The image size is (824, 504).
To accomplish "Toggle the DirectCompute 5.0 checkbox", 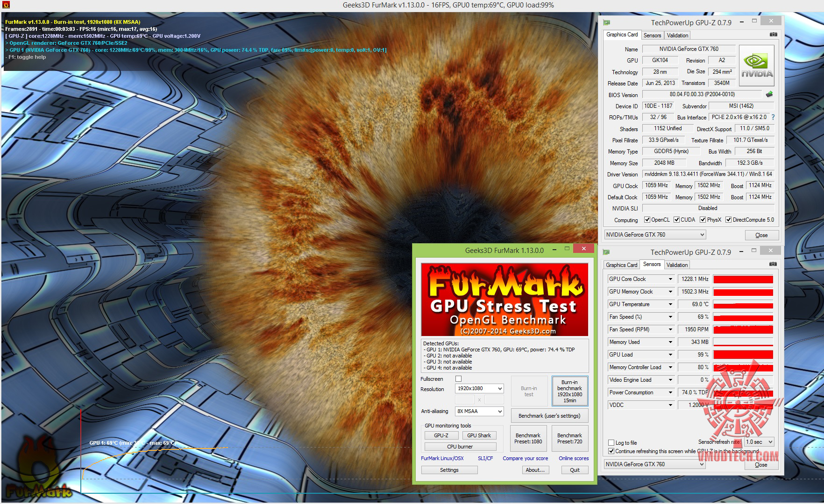I will point(728,220).
